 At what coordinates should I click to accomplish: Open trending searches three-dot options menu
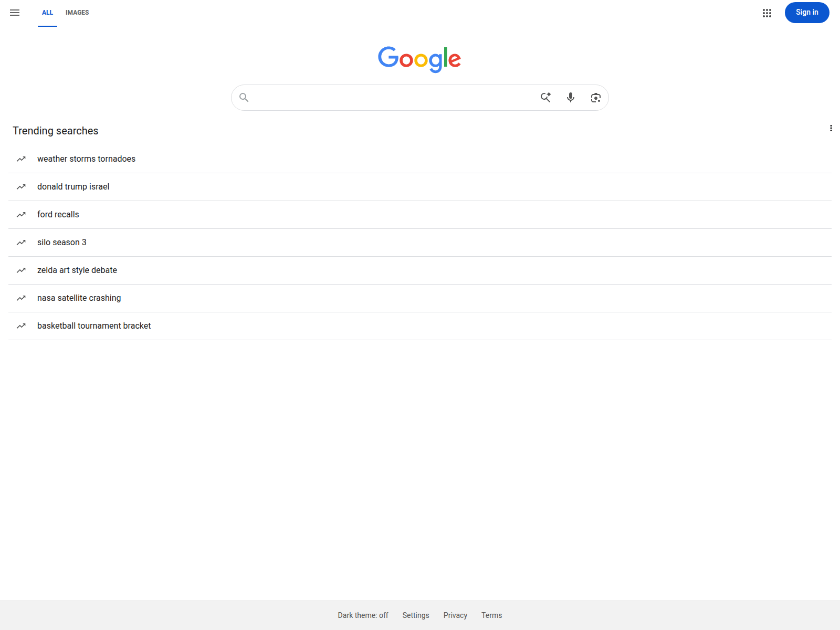(831, 128)
